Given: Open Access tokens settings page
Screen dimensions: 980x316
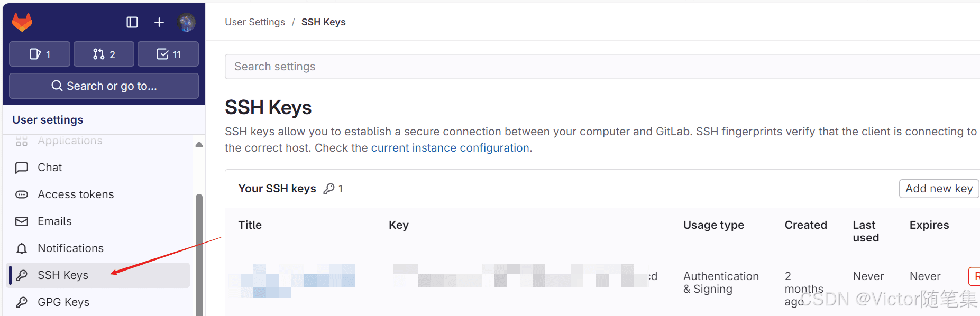Looking at the screenshot, I should pyautogui.click(x=76, y=194).
